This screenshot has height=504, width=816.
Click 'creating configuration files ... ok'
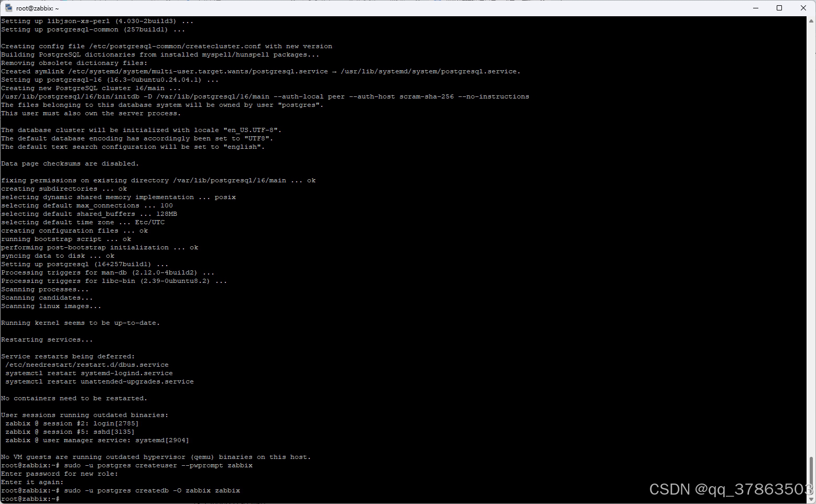[x=74, y=231]
